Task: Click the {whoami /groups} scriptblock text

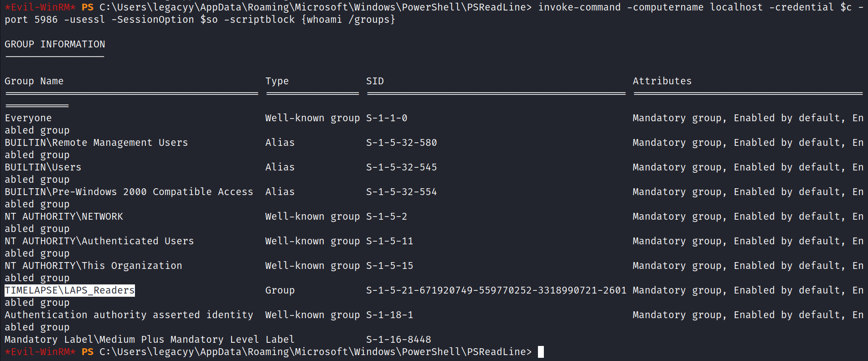Action: click(x=348, y=20)
